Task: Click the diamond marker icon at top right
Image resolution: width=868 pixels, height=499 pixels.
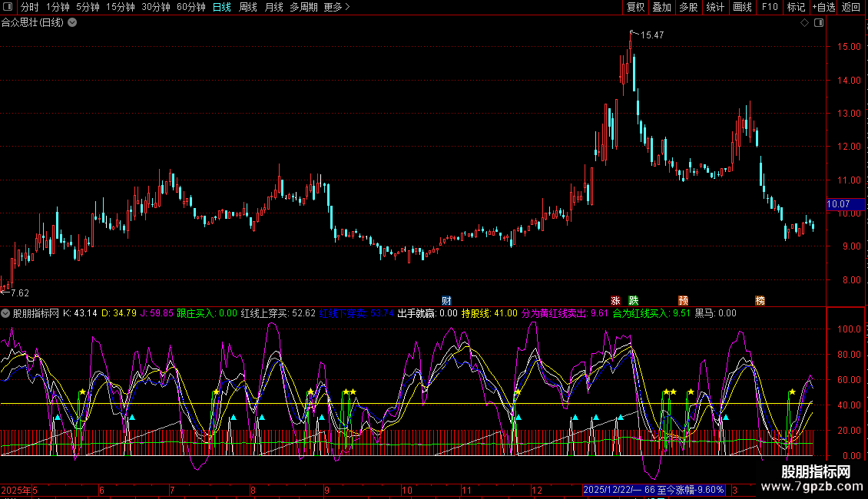Action: [804, 23]
